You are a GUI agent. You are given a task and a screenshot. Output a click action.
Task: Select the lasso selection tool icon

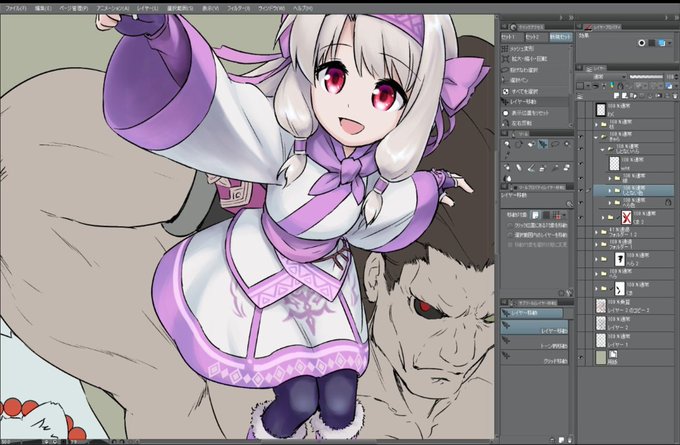point(555,144)
